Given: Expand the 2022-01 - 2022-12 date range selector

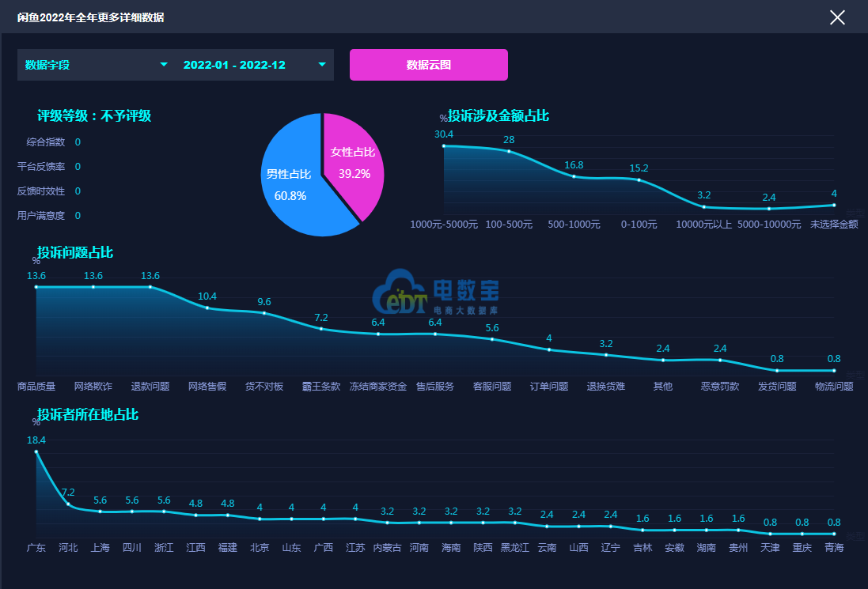Looking at the screenshot, I should point(255,65).
